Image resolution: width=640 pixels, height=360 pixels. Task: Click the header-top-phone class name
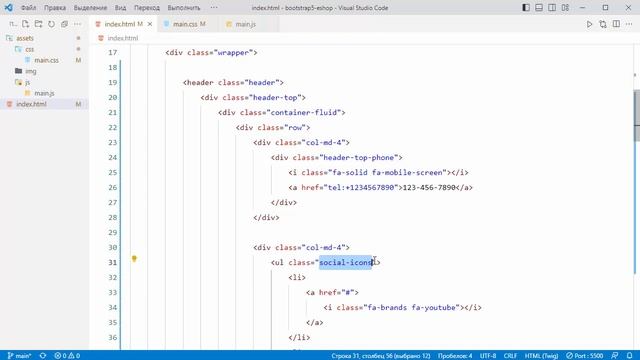tap(359, 158)
